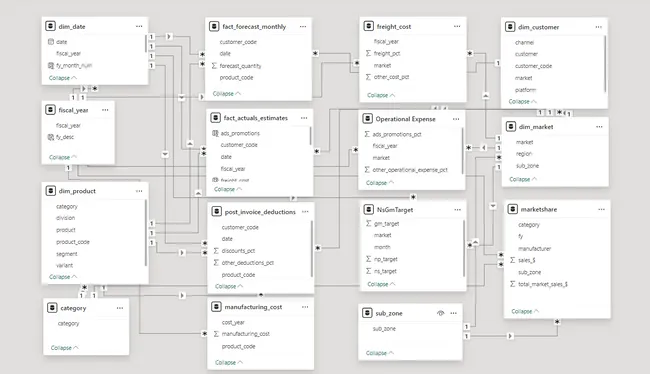Open the marketshare table ellipsis menu
This screenshot has height=374, width=650.
click(601, 209)
